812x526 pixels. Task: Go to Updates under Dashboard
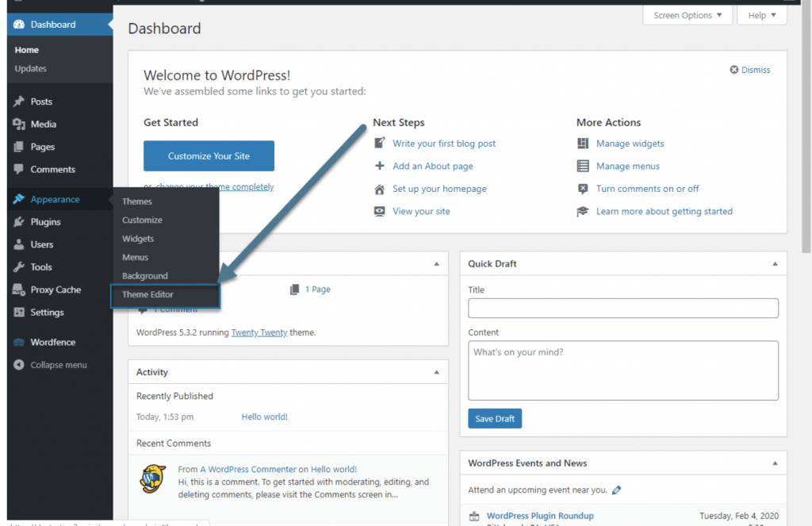point(31,68)
